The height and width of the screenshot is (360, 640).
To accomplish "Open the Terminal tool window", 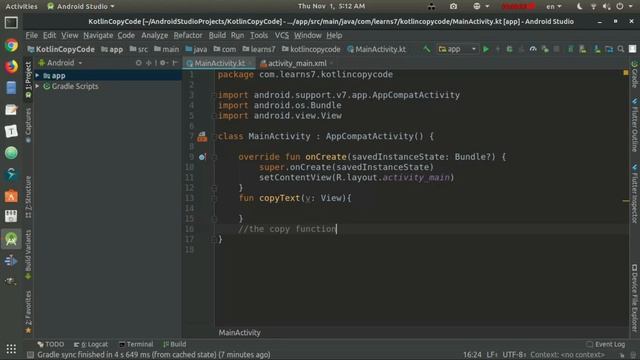I will (x=136, y=344).
